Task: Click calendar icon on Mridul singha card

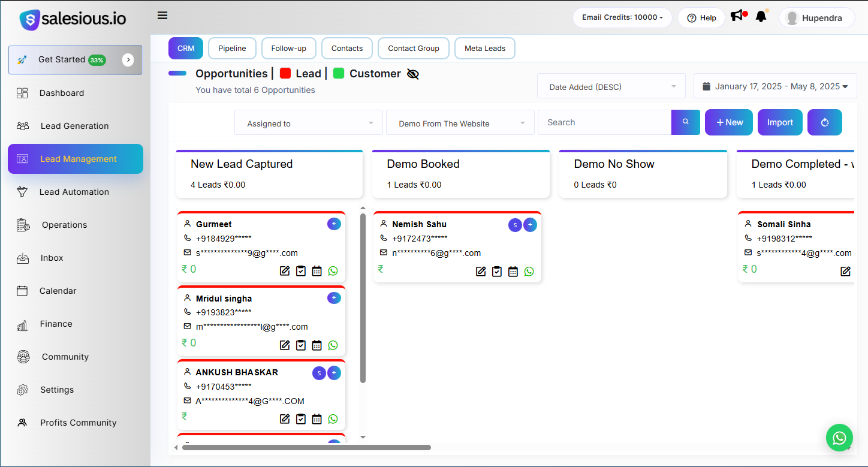Action: 317,345
